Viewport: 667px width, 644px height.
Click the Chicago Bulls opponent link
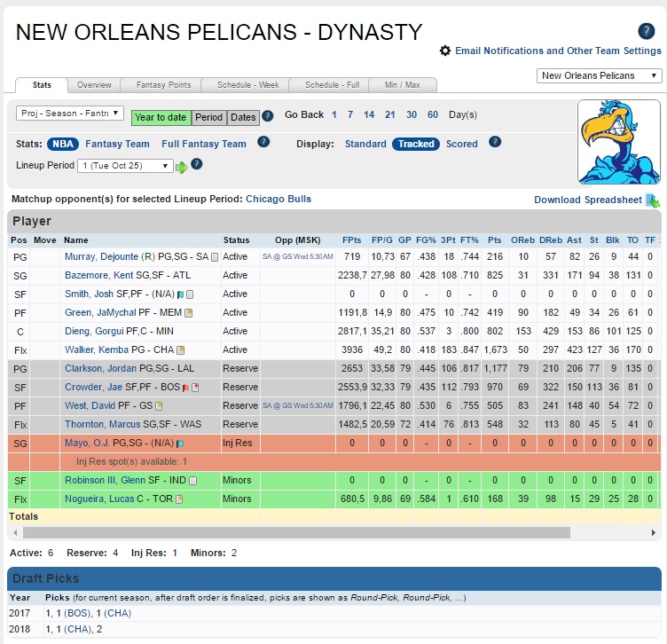point(279,199)
